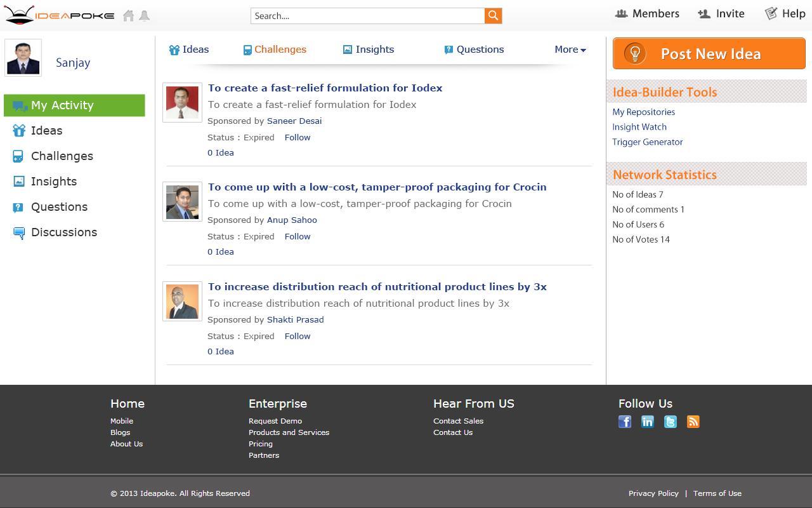Follow the Iodex challenge

[x=298, y=137]
